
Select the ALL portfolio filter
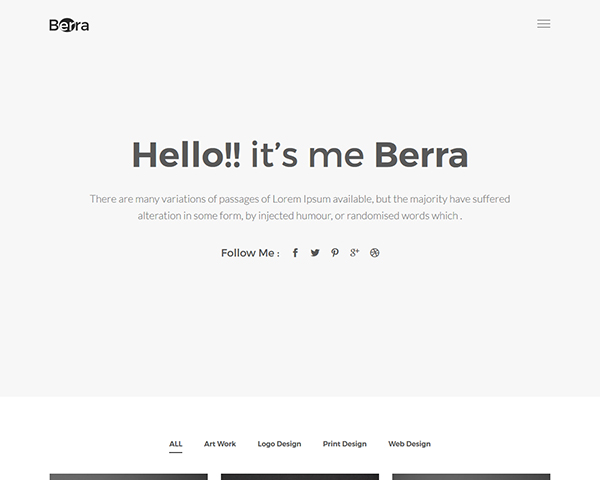pyautogui.click(x=176, y=444)
